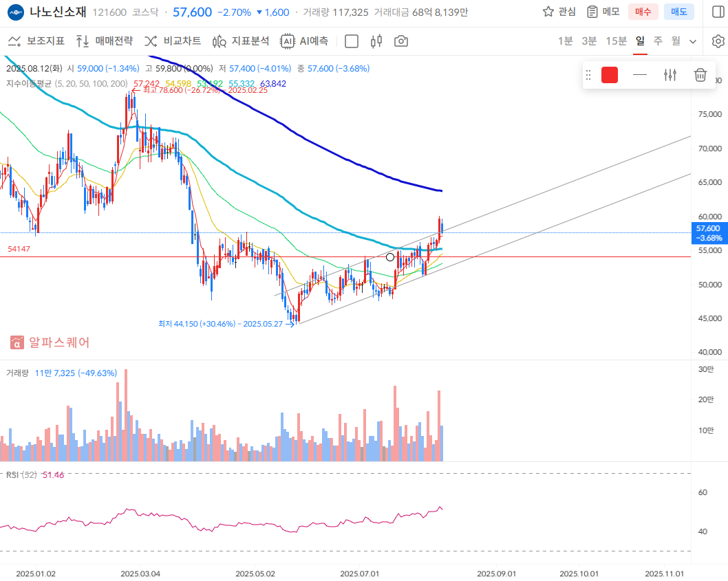Click header price 57,600
This screenshot has height=581, width=728.
(x=192, y=12)
